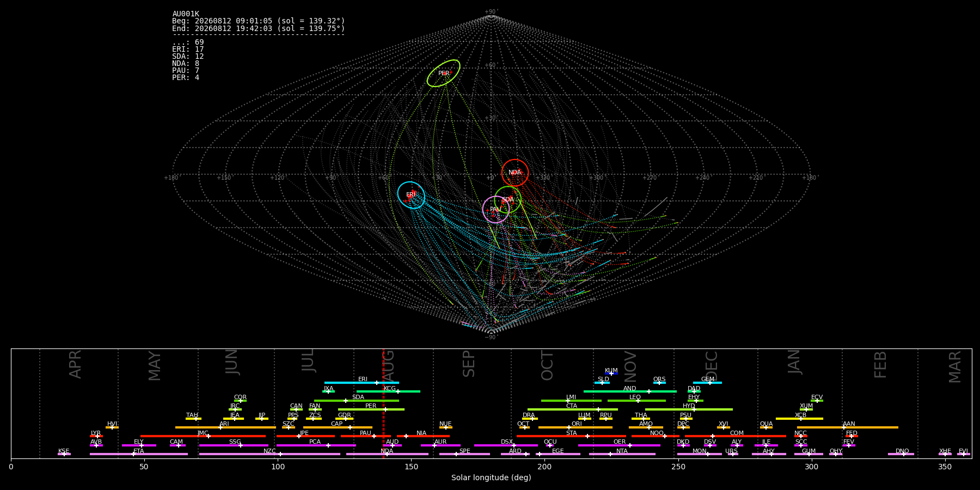Click the red NDA radiant circle

(x=515, y=173)
